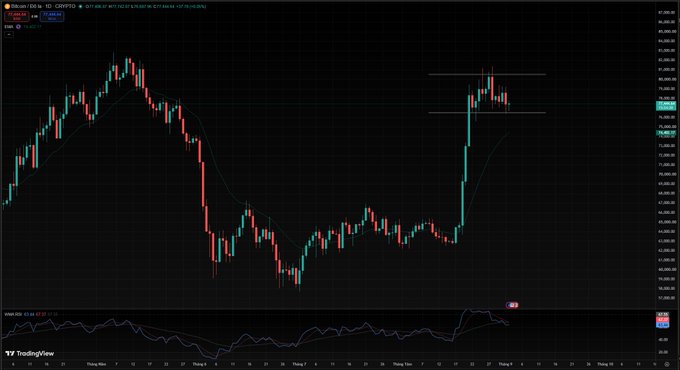
Task: Click the event flag badge above time axis
Action: coord(512,305)
